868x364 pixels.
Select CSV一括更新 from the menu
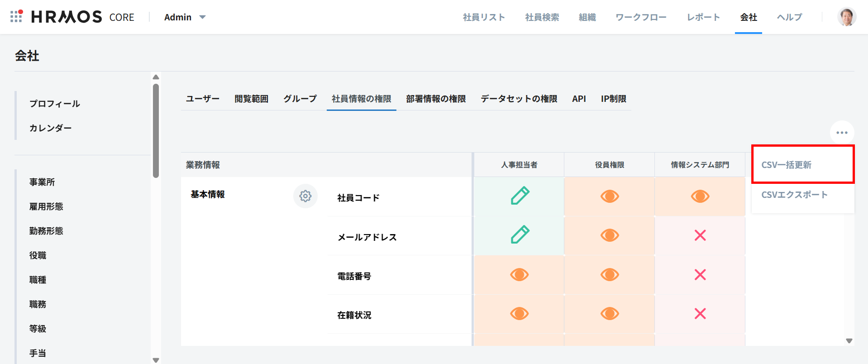(786, 165)
